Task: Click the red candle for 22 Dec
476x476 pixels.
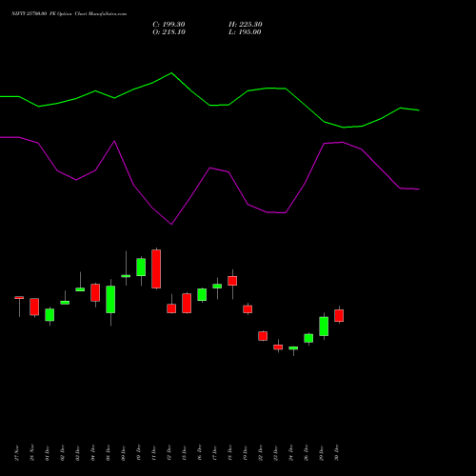Action: click(x=263, y=336)
